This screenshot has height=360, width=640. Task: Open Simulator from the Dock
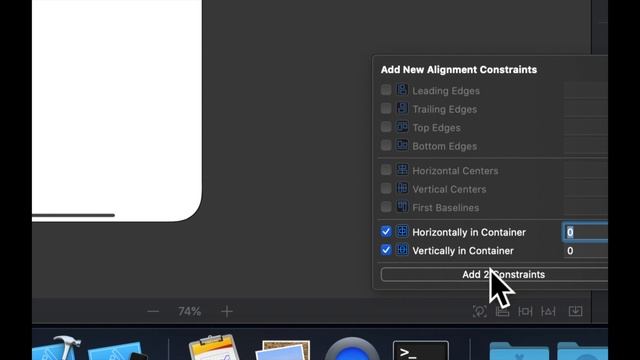118,351
